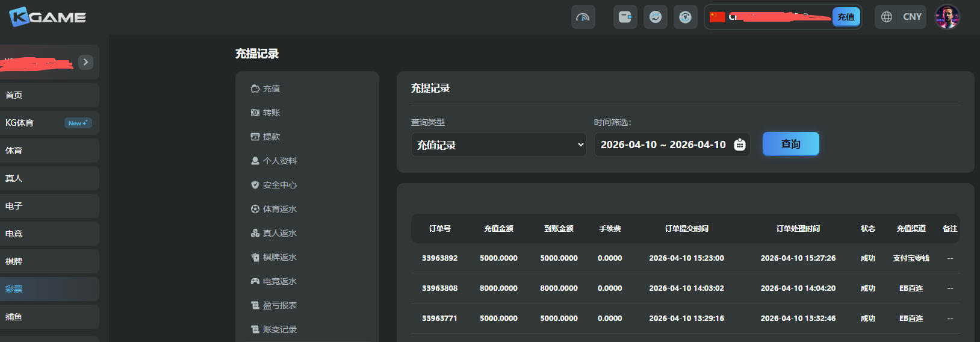Click the yuan coin icon in the header
Screen dimensions: 980x342
pos(685,17)
